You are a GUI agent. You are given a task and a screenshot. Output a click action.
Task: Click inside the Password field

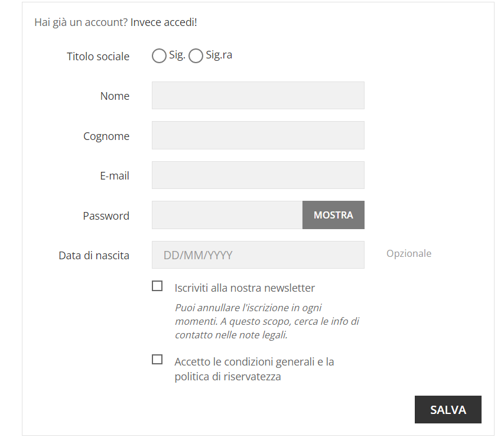(227, 215)
